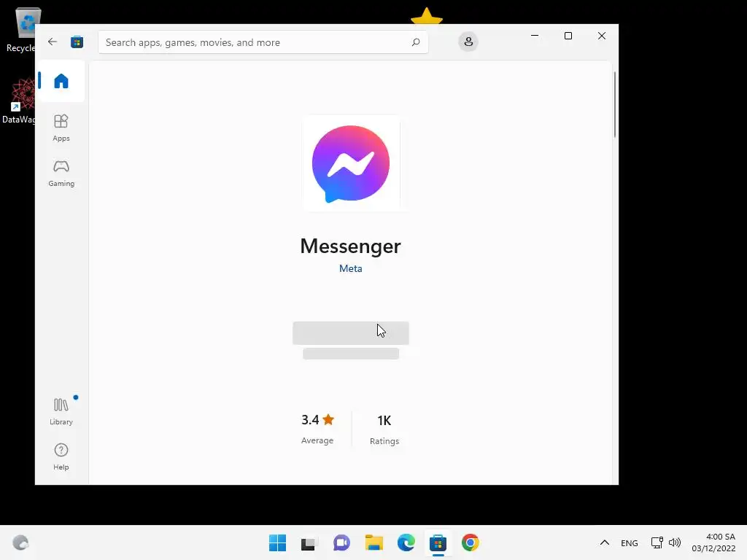Minimize the Microsoft Store window
The width and height of the screenshot is (747, 560).
[x=535, y=36]
